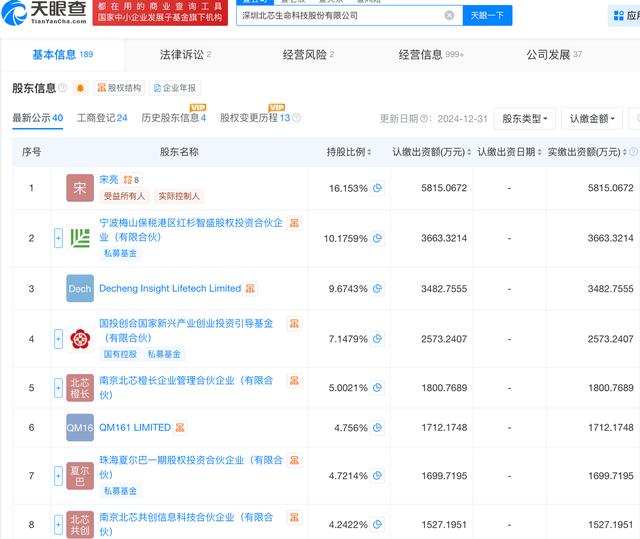Open pie chart icon for 宋亮 shareholding
The height and width of the screenshot is (539, 640).
[x=378, y=188]
